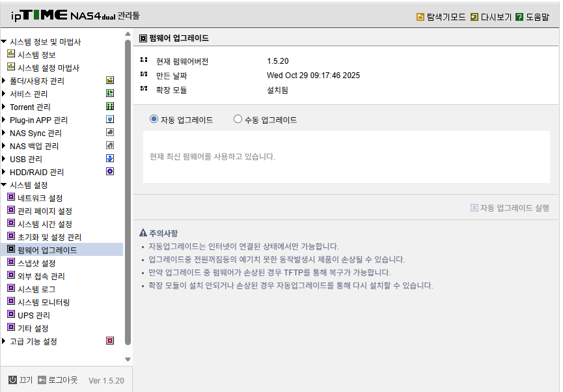Click 탐색기모드 link text
This screenshot has width=563, height=392.
pos(446,17)
